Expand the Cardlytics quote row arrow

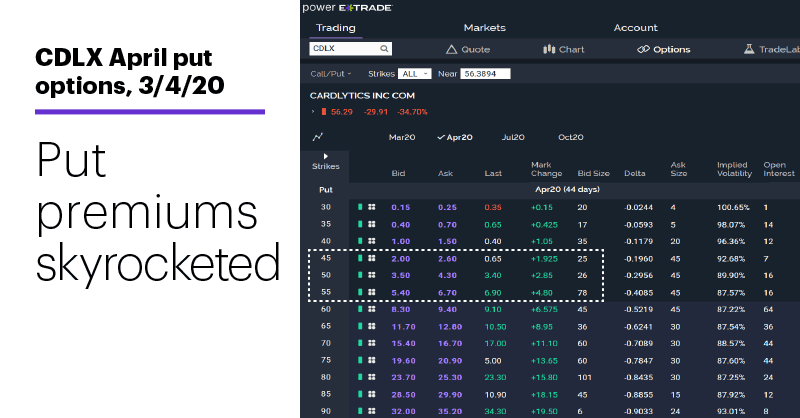tap(313, 112)
